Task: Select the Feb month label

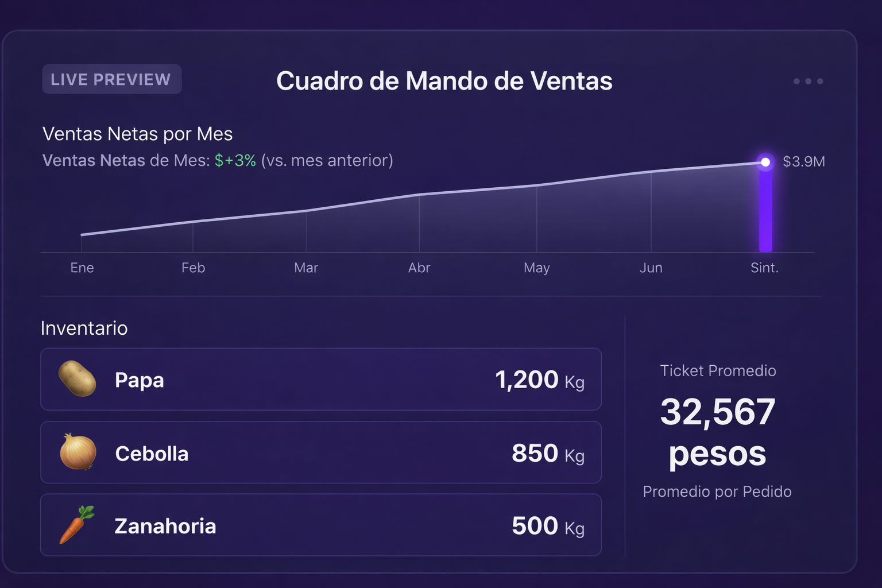Action: [193, 268]
